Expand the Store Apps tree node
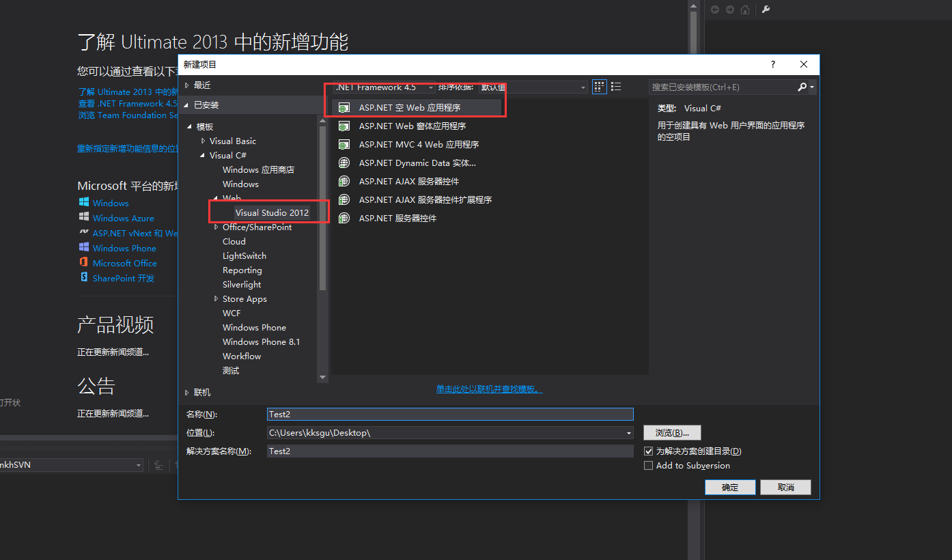The width and height of the screenshot is (952, 560). pyautogui.click(x=216, y=299)
